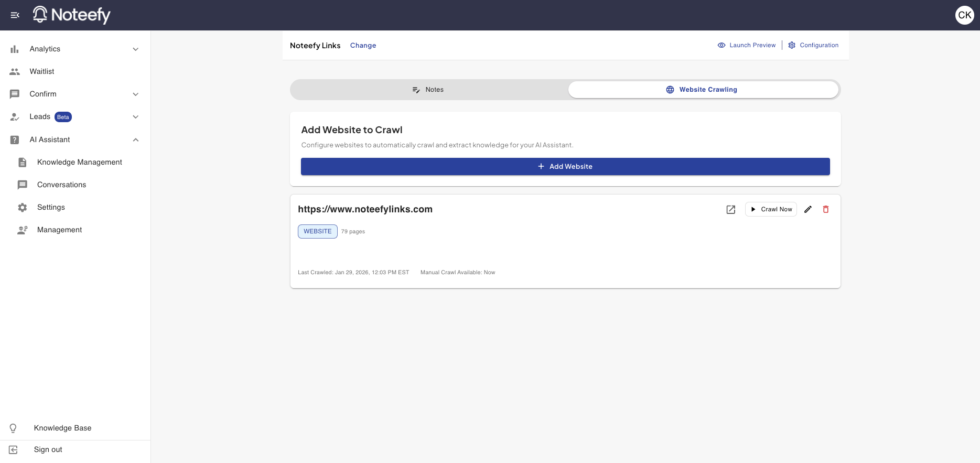Expand the Confirm section chevron

[136, 94]
